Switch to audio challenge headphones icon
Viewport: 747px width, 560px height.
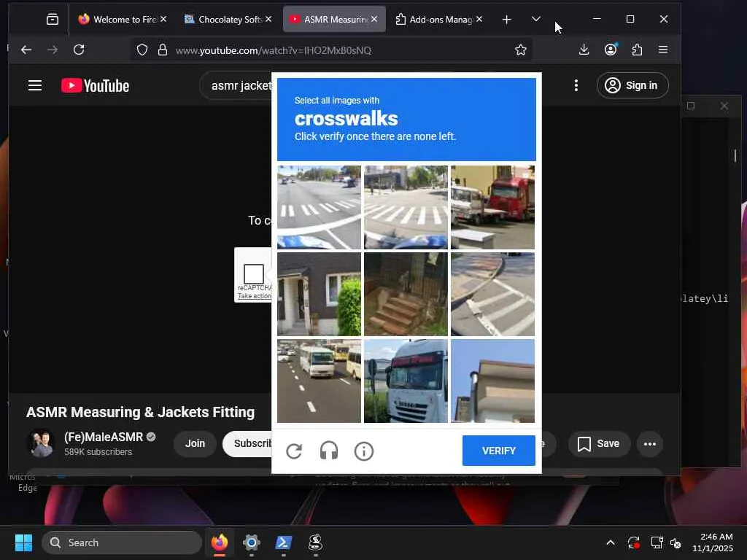click(329, 451)
